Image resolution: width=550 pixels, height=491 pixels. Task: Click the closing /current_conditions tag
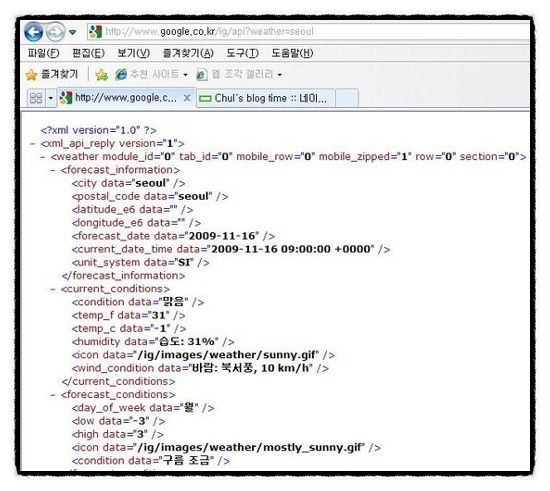click(118, 382)
